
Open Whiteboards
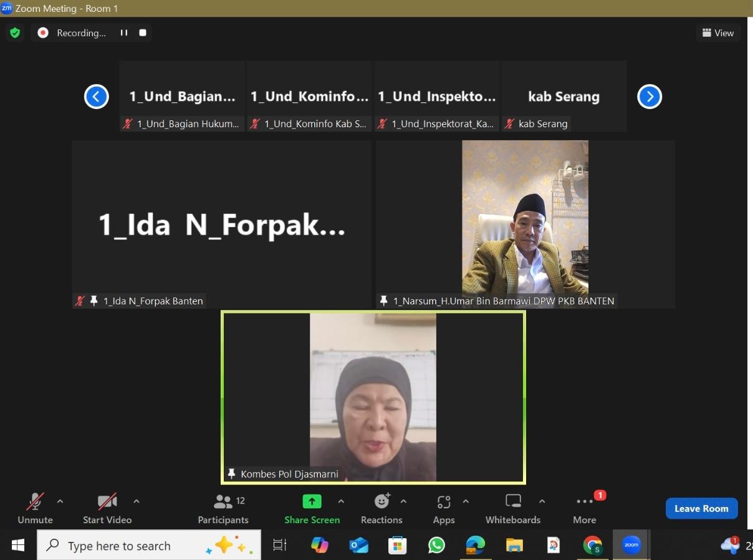pos(513,508)
